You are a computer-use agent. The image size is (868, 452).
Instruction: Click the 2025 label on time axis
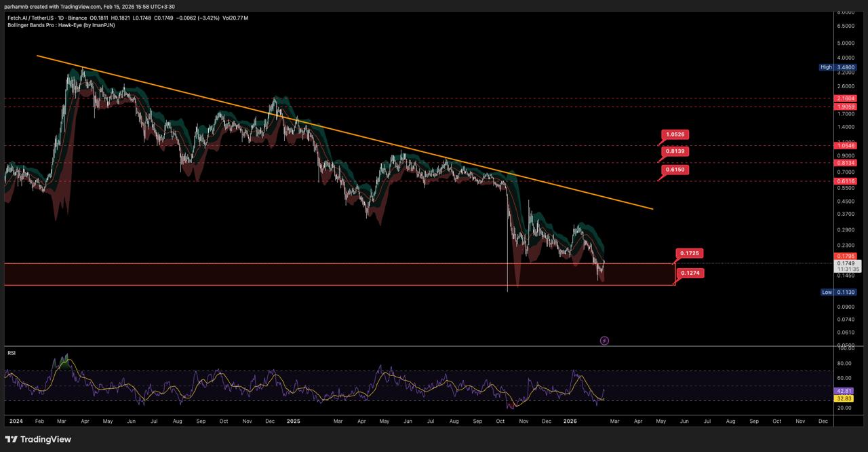[293, 421]
